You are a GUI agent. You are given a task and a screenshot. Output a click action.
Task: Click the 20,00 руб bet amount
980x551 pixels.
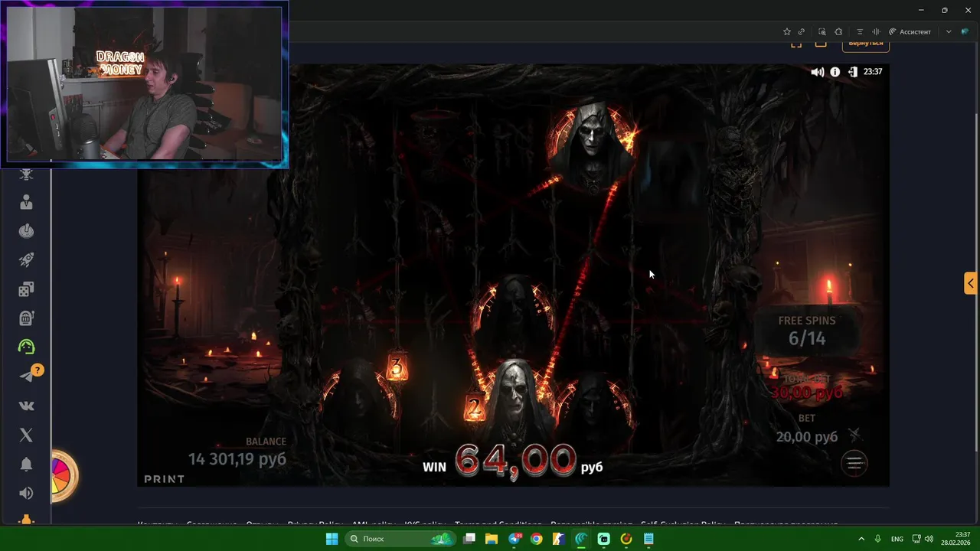pos(806,436)
